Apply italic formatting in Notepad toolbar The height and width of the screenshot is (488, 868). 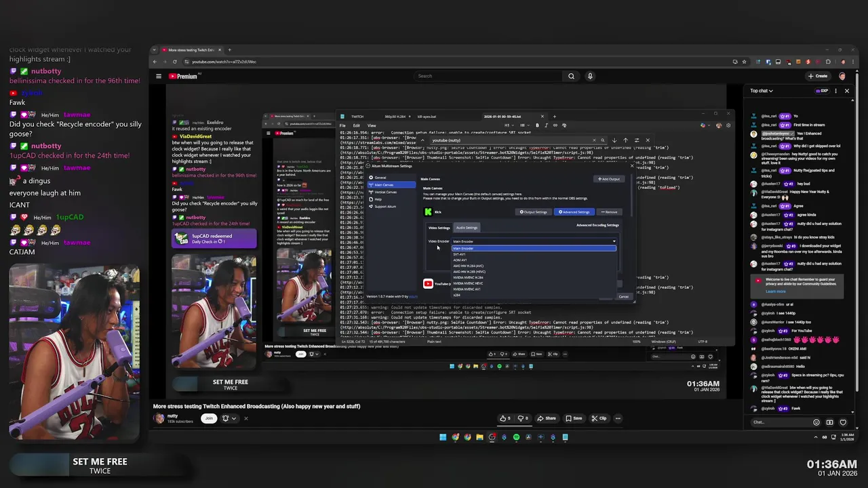546,125
